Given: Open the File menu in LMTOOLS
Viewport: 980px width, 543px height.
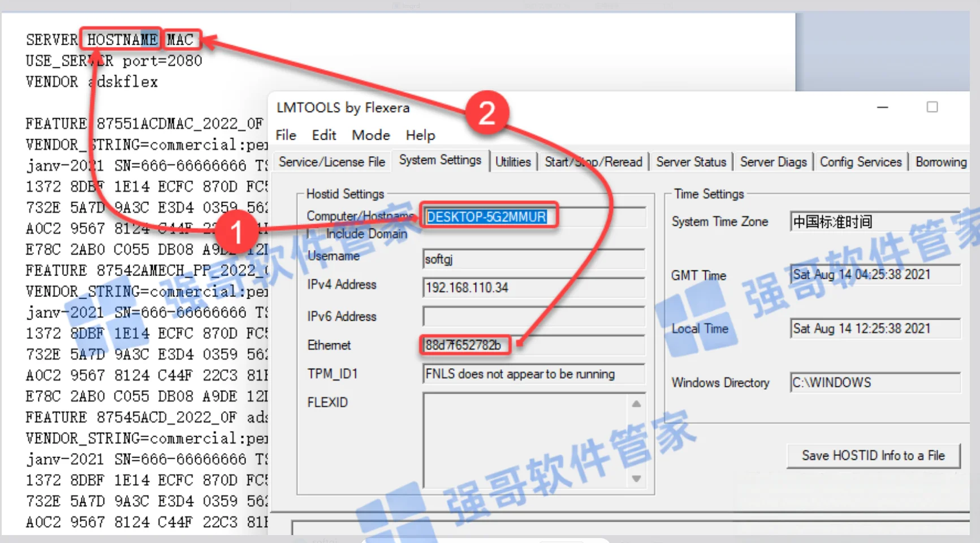Looking at the screenshot, I should pyautogui.click(x=286, y=135).
